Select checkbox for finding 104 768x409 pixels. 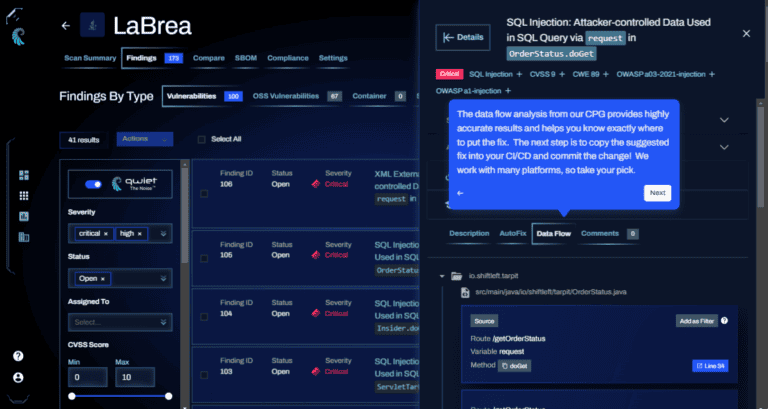point(204,317)
